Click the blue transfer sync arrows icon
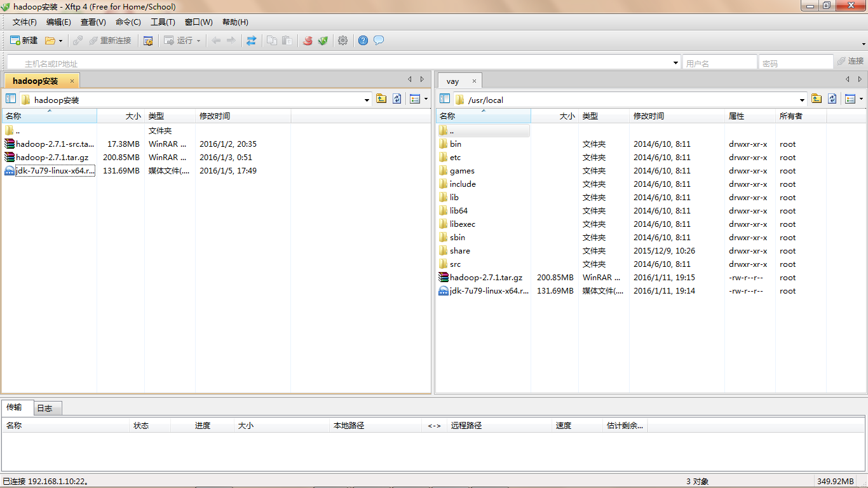The height and width of the screenshot is (488, 868). coord(252,40)
